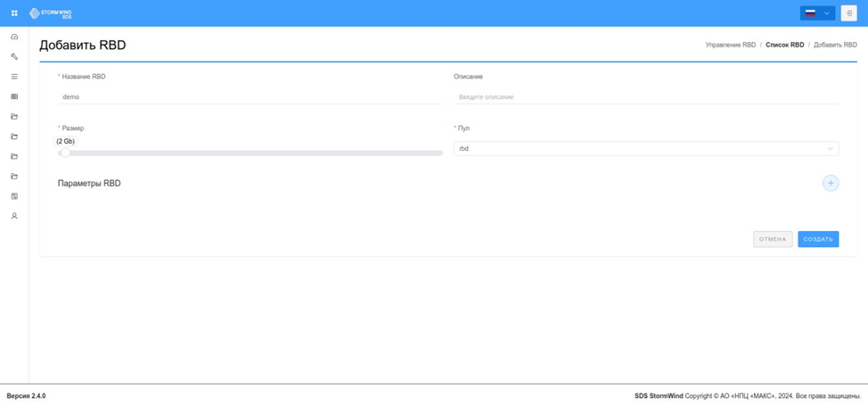Click the (2 Gb) size tooltip
The height and width of the screenshot is (405, 868).
65,141
